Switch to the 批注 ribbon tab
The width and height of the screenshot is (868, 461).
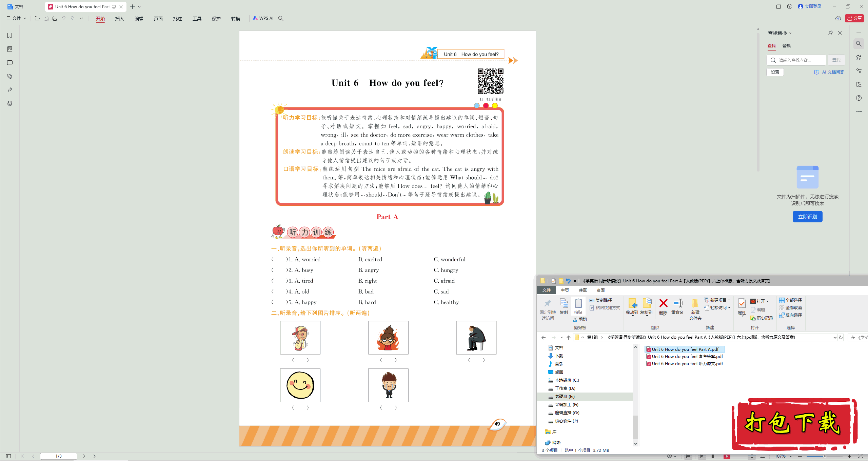click(x=177, y=19)
